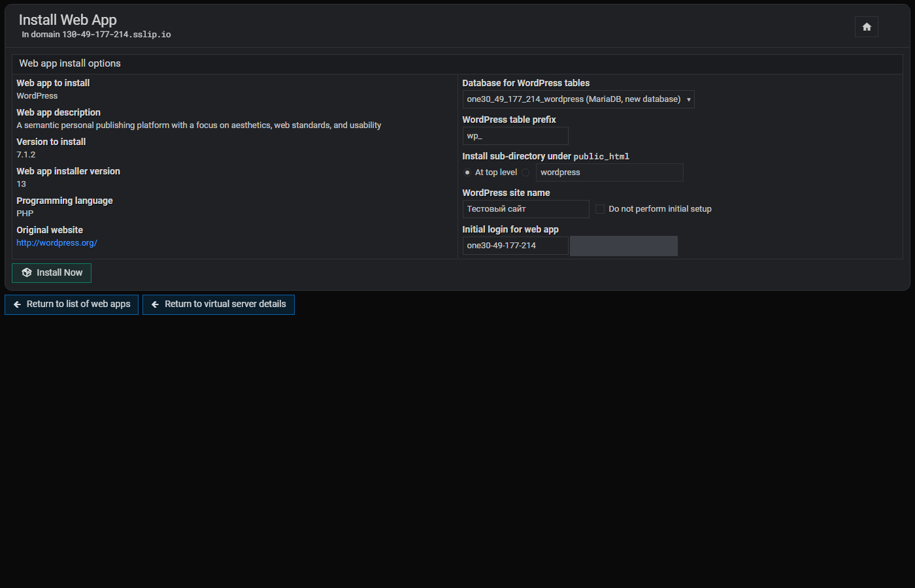This screenshot has height=588, width=915.
Task: Click the home icon button
Action: click(x=867, y=27)
